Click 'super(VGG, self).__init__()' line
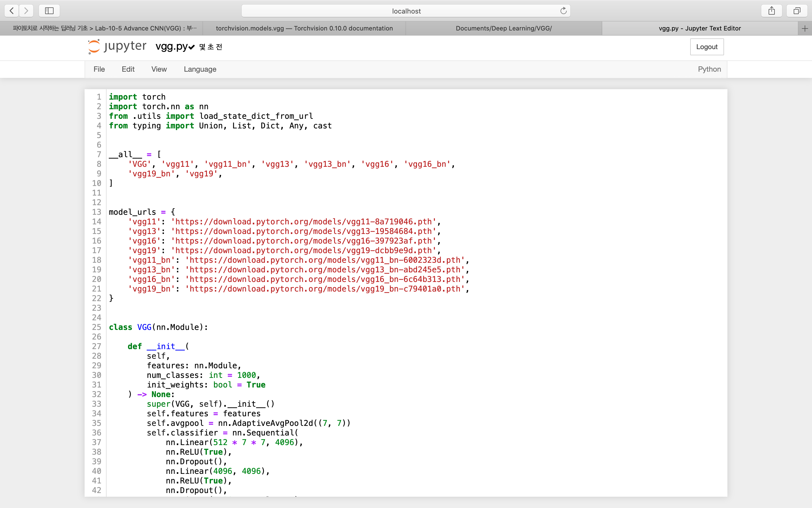 coord(211,404)
